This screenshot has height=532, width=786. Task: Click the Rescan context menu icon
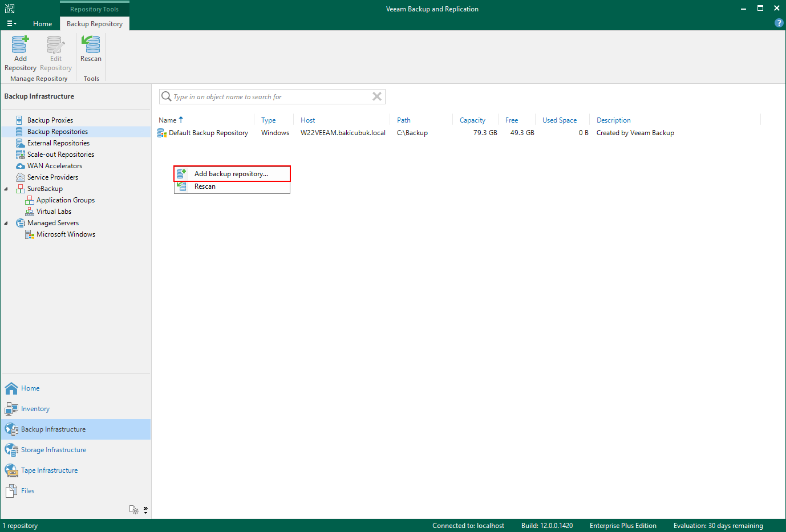(181, 186)
